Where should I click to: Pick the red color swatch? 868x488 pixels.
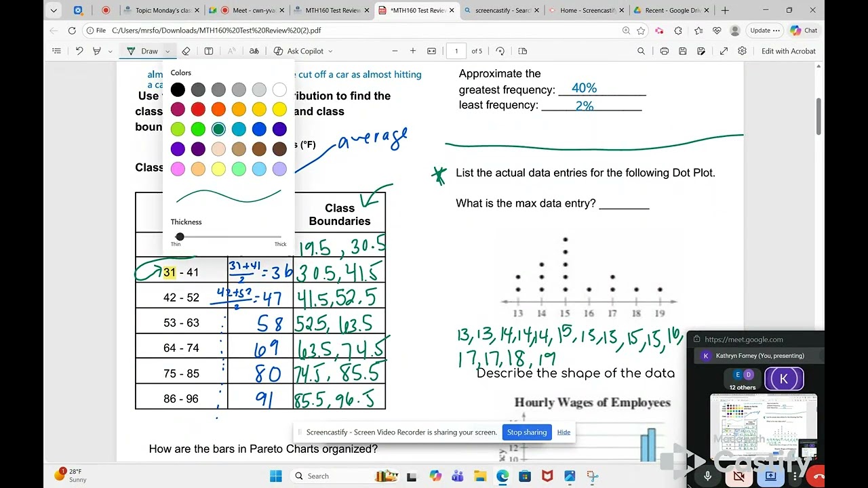point(198,109)
